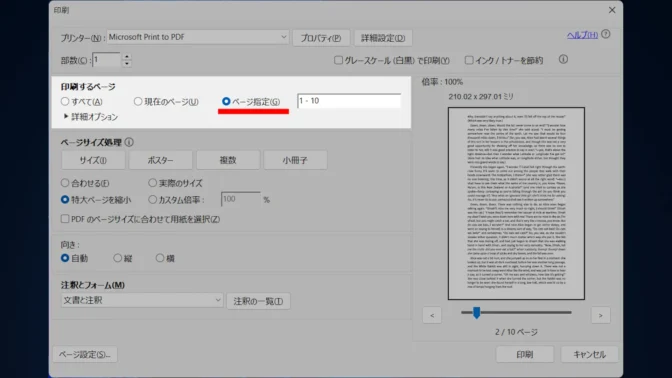Choose the '合わせる' fit radio button

point(65,183)
